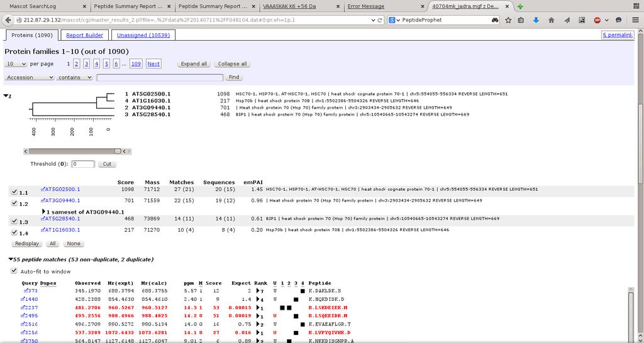Image resolution: width=644 pixels, height=343 pixels.
Task: Reload the page with the refresh icon
Action: pyautogui.click(x=379, y=19)
